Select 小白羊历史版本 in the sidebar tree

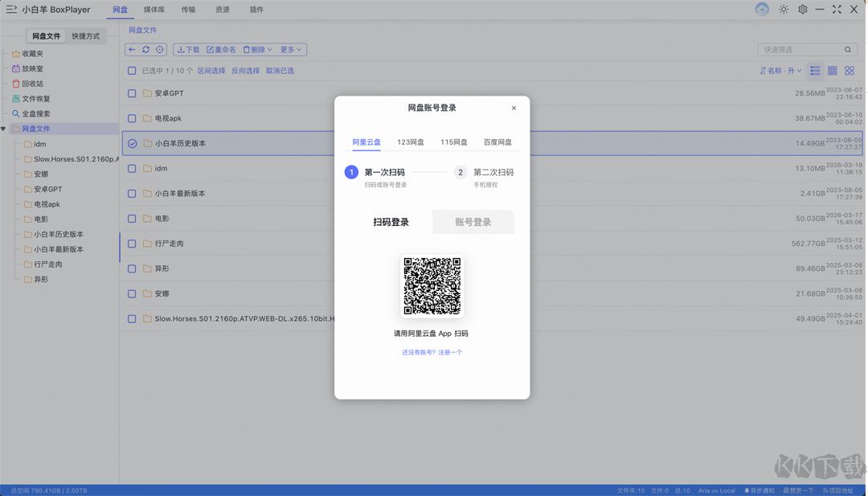(x=54, y=234)
